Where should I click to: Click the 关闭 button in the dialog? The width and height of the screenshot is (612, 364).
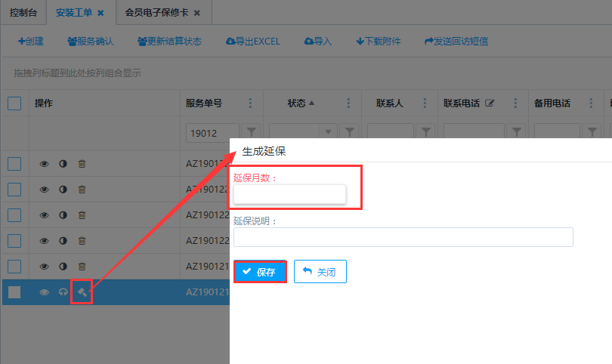(x=320, y=272)
